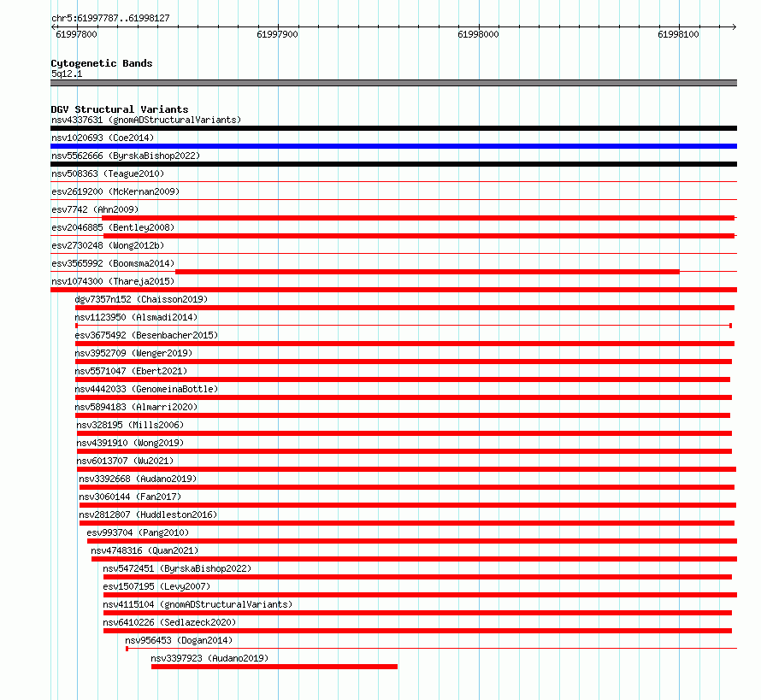Select nsv3397923 (Audano2019) label

point(209,658)
